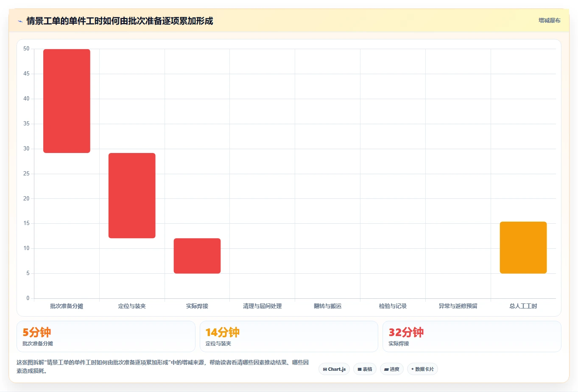Click x-axis label 实际焊接
This screenshot has width=578, height=392.
point(197,306)
